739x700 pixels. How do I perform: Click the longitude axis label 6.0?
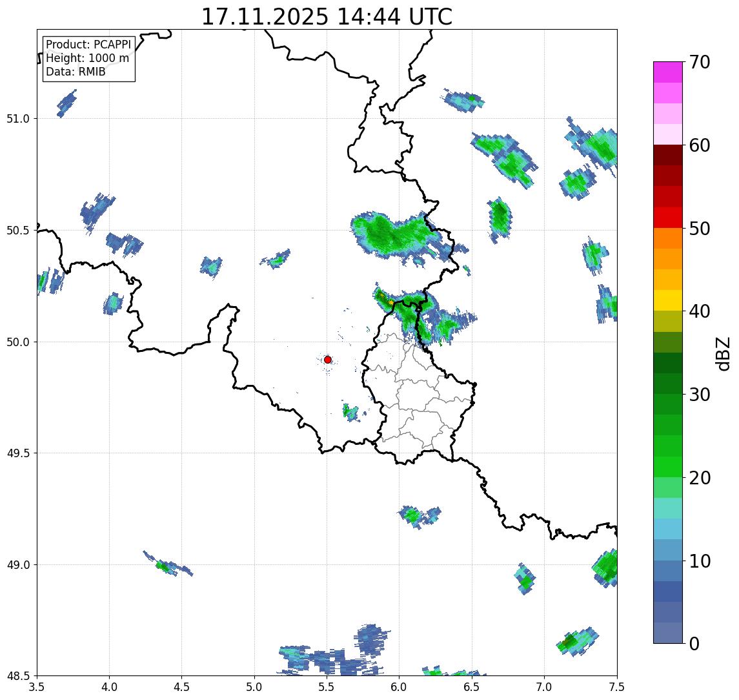tap(400, 687)
